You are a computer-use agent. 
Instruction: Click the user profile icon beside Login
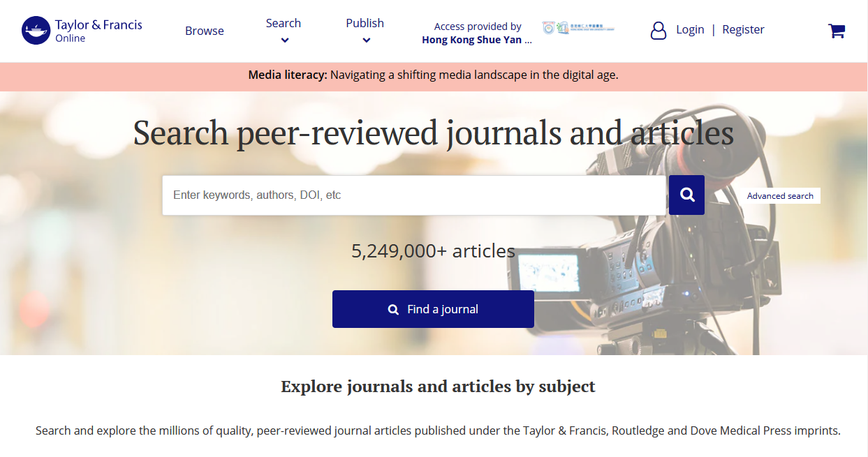(x=659, y=30)
